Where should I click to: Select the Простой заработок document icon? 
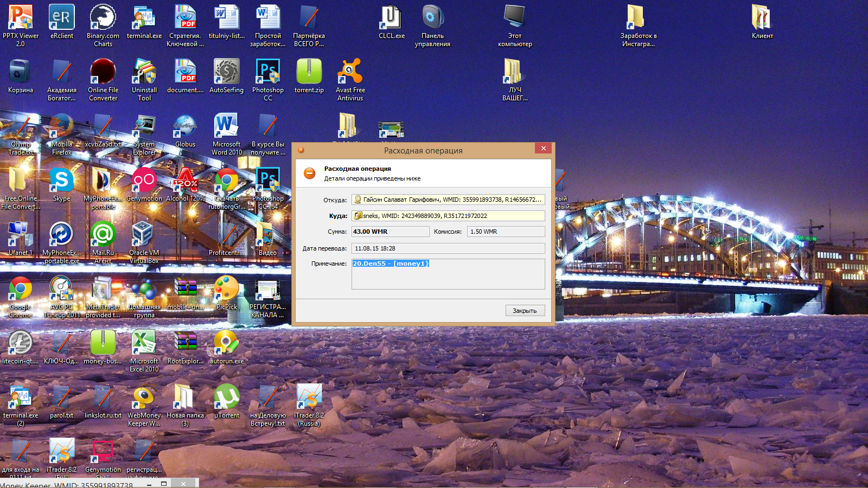point(268,25)
